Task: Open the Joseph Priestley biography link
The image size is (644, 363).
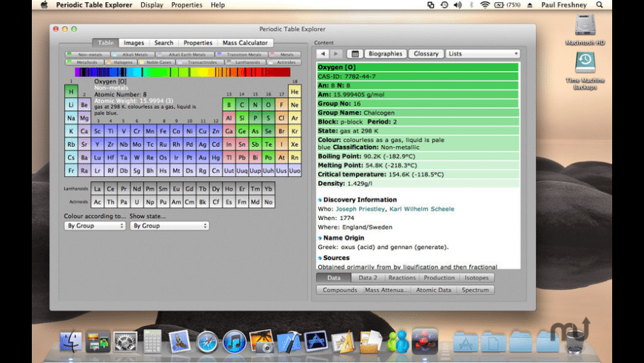Action: (x=360, y=209)
